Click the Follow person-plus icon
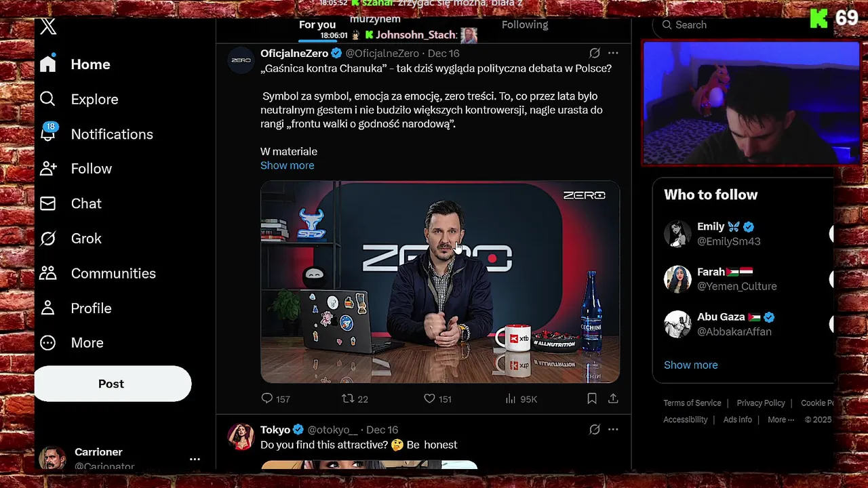 (48, 169)
